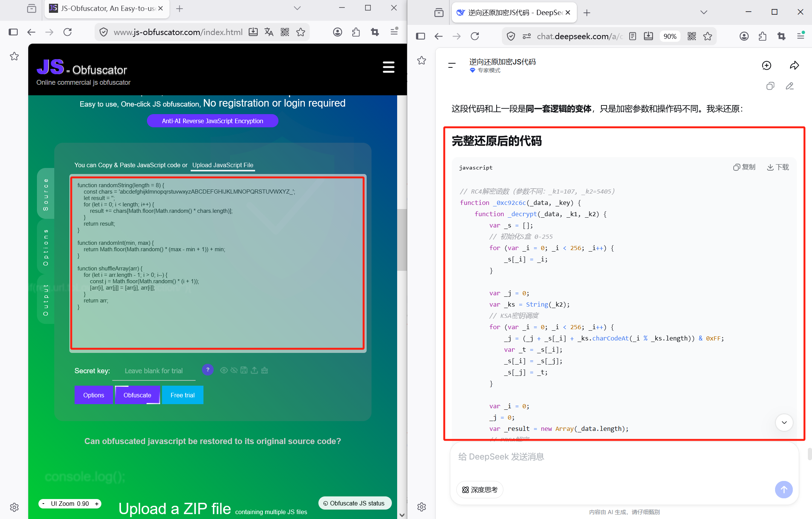Clear secret key with the broom icon
This screenshot has height=519, width=812.
[265, 370]
